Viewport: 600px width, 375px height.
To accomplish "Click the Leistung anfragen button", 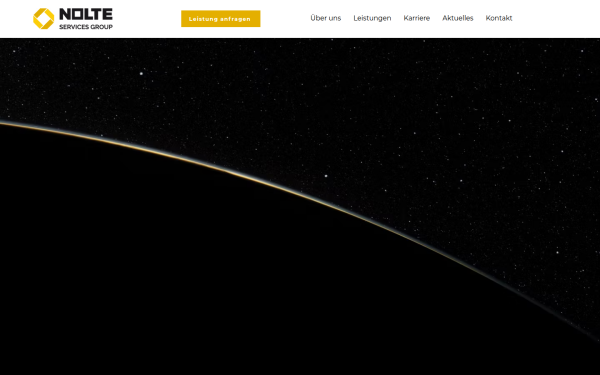I will (220, 19).
